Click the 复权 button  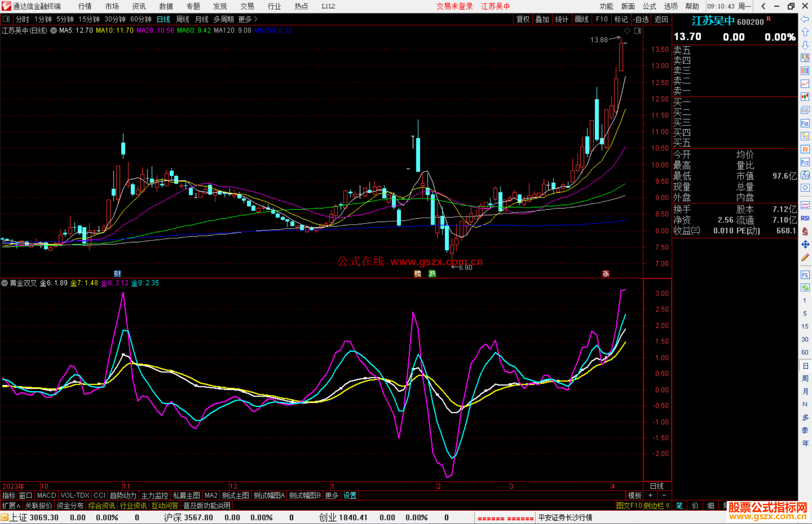click(x=523, y=19)
